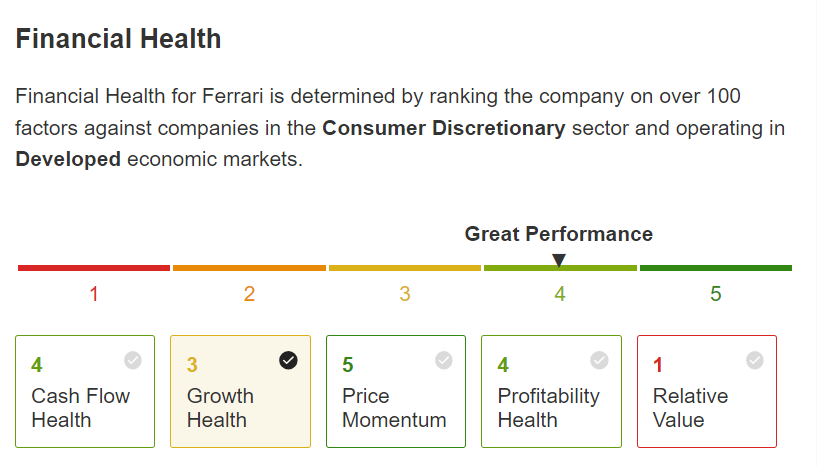Click the orange score 2 bar segment

(x=249, y=268)
